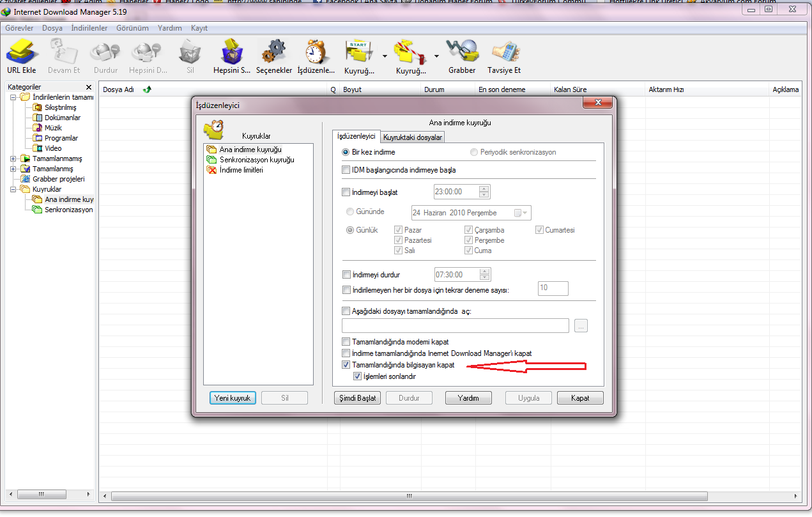Image resolution: width=812 pixels, height=517 pixels.
Task: Open the Görünüm menu
Action: [132, 28]
